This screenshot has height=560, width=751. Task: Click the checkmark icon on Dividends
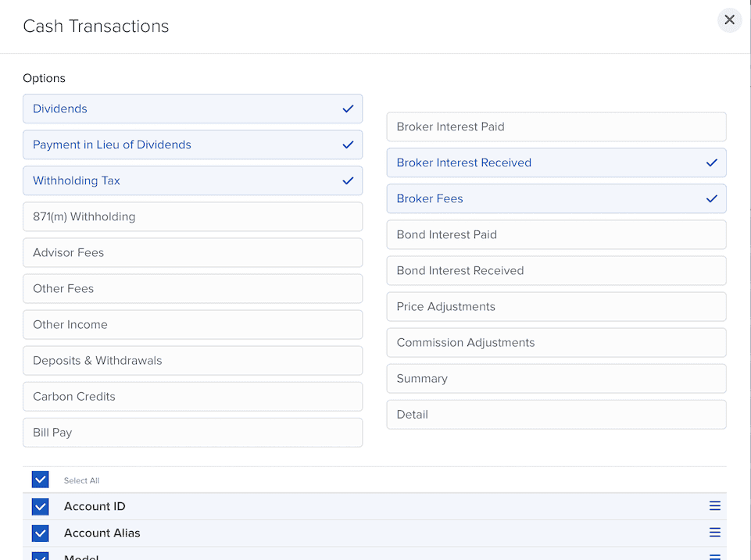pyautogui.click(x=348, y=109)
